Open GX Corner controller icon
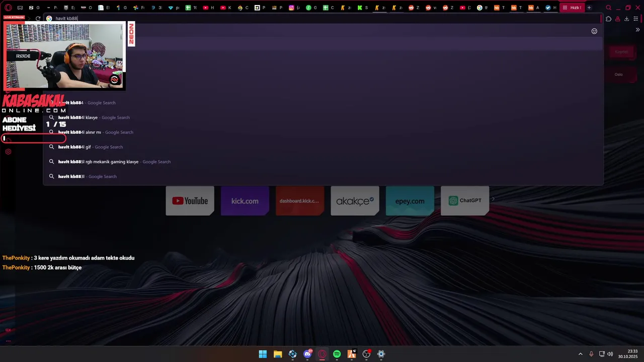 click(20, 8)
